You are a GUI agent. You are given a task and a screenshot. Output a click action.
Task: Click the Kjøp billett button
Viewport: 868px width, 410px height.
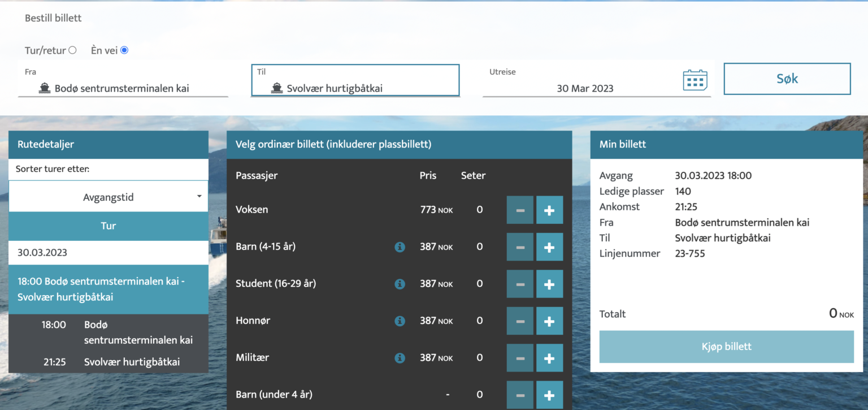point(726,346)
